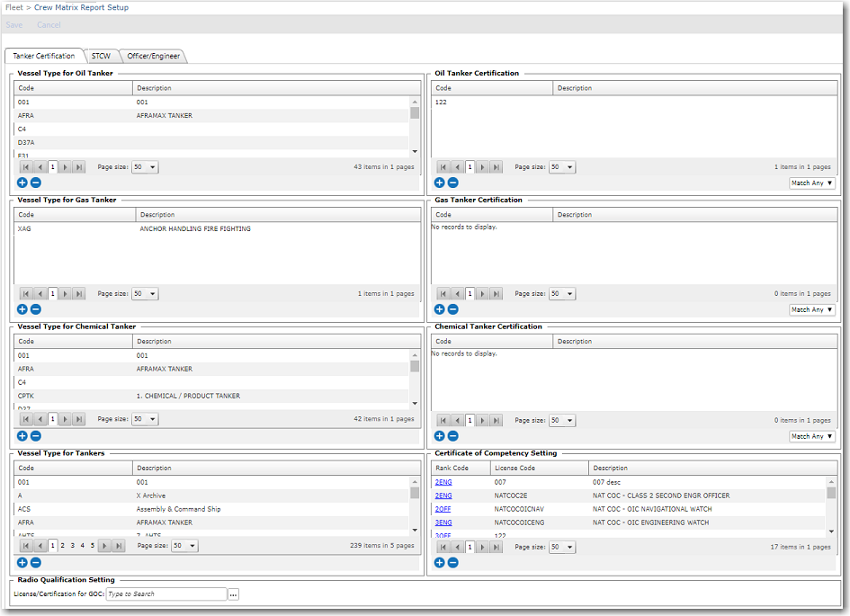Click the 2OFF rank code link
This screenshot has height=616, width=850.
pos(443,509)
